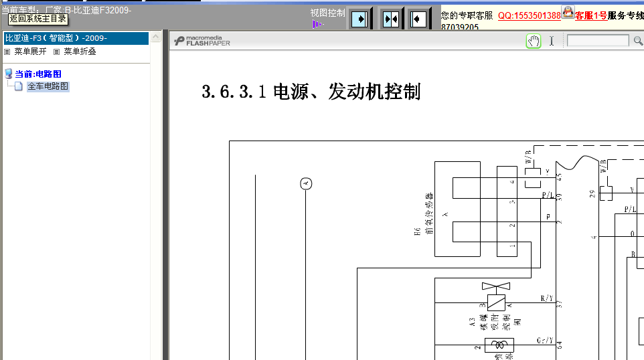Viewport: 644px width, 360px height.
Task: Click the Macromedia FlashPaper logo
Action: tap(202, 41)
